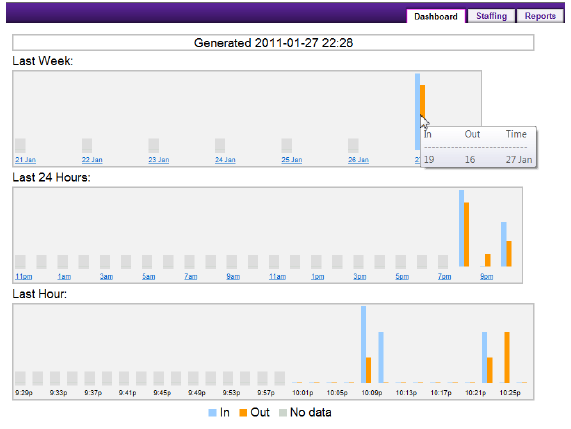Click the tooltip Time value 27 Jan
571x429 pixels.
tap(519, 160)
